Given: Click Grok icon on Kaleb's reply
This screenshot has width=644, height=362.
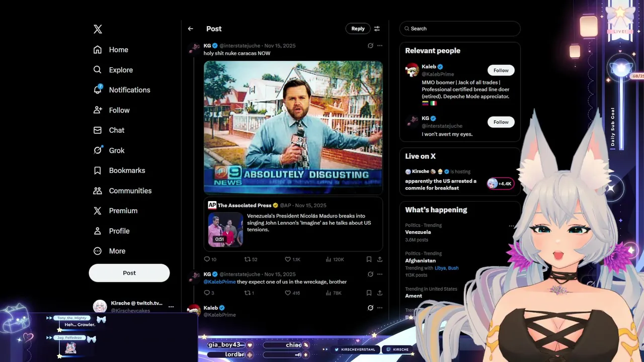Looking at the screenshot, I should pyautogui.click(x=370, y=308).
